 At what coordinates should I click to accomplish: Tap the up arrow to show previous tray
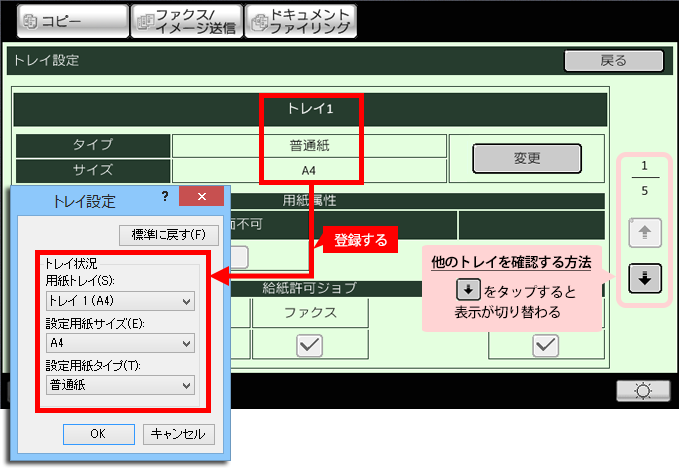pyautogui.click(x=645, y=233)
